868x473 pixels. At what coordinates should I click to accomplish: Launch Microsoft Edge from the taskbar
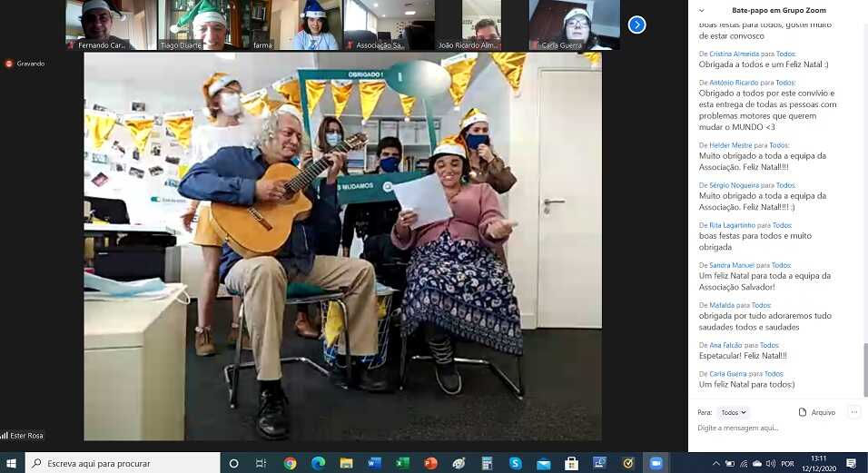click(319, 463)
